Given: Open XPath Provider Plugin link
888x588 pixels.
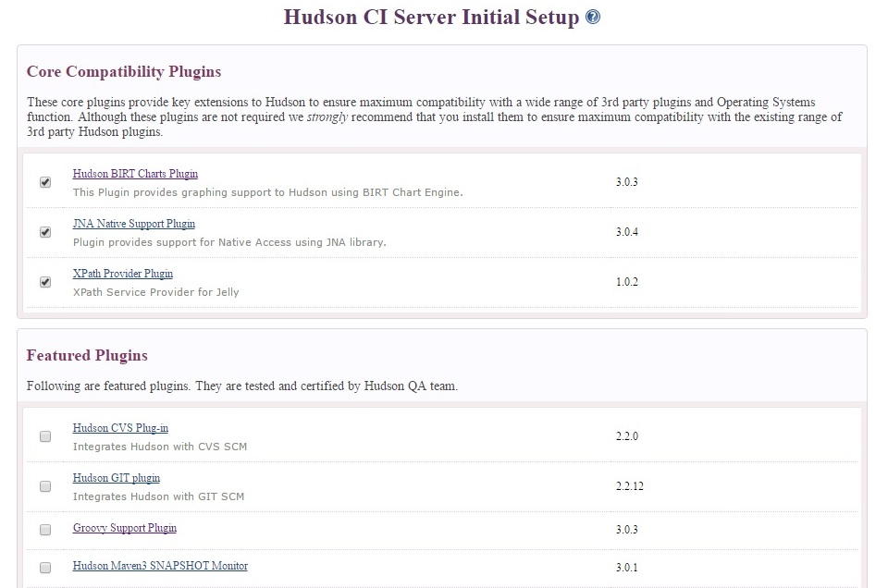Looking at the screenshot, I should pyautogui.click(x=123, y=274).
